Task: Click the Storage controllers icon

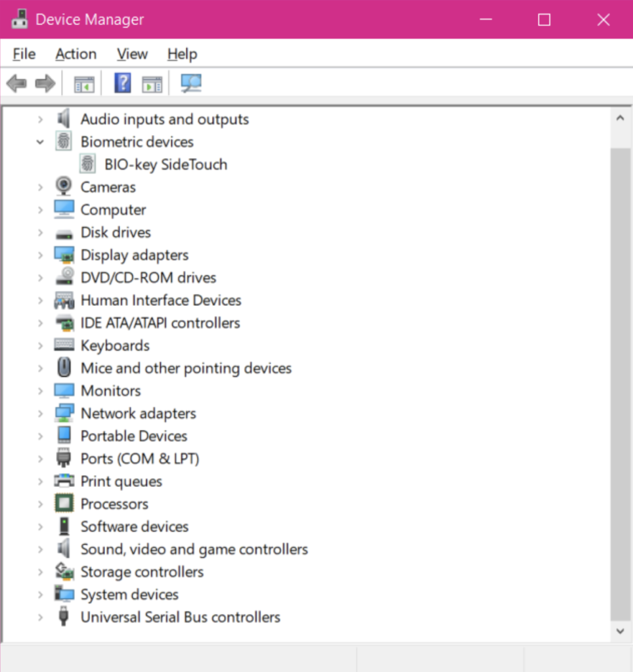Action: [x=64, y=572]
